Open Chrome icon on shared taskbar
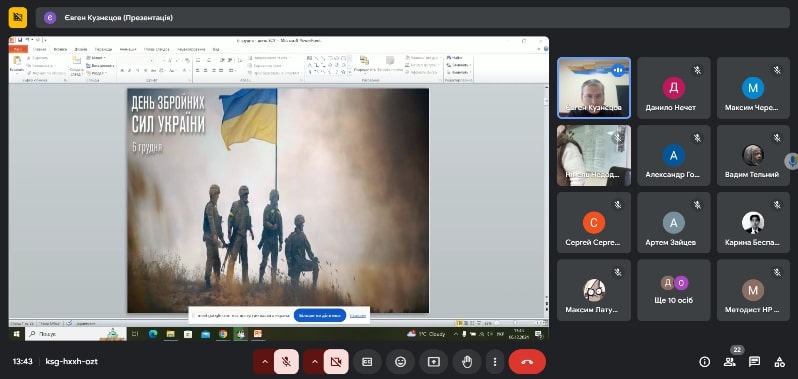798x379 pixels. point(222,334)
